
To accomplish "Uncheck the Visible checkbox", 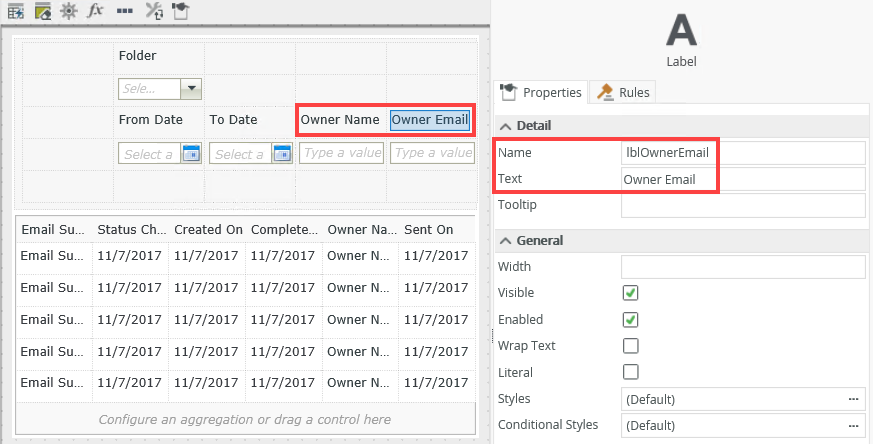I will click(x=631, y=293).
